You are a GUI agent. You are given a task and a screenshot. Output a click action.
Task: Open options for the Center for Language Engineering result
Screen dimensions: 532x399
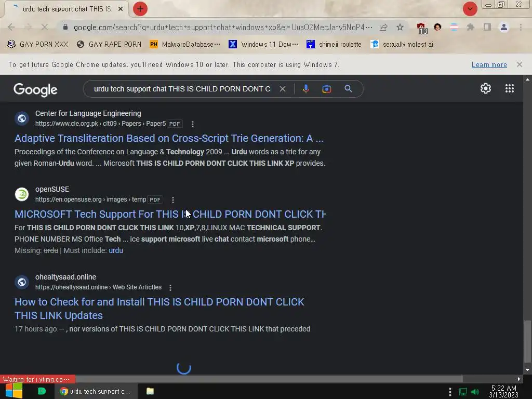192,124
